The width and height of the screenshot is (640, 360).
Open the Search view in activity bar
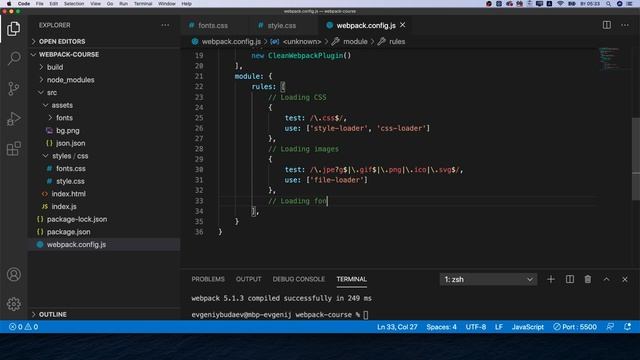(13, 58)
